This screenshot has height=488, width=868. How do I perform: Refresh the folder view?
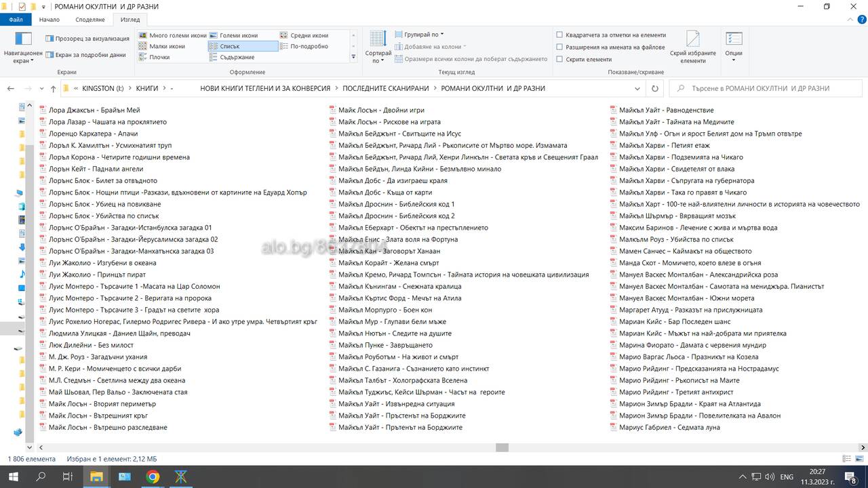pos(654,88)
